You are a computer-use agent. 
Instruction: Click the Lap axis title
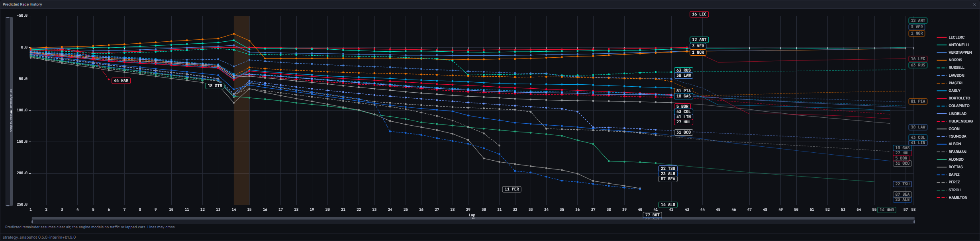coord(472,215)
